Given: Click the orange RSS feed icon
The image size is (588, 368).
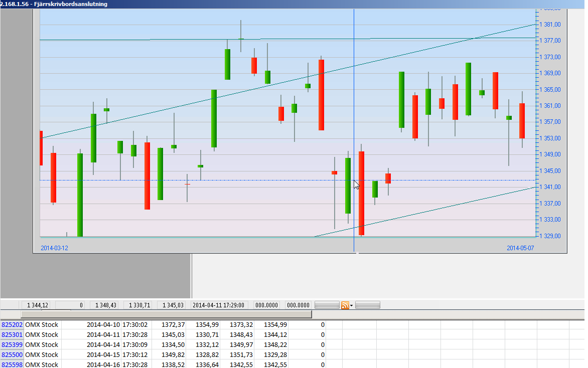Looking at the screenshot, I should coord(345,305).
